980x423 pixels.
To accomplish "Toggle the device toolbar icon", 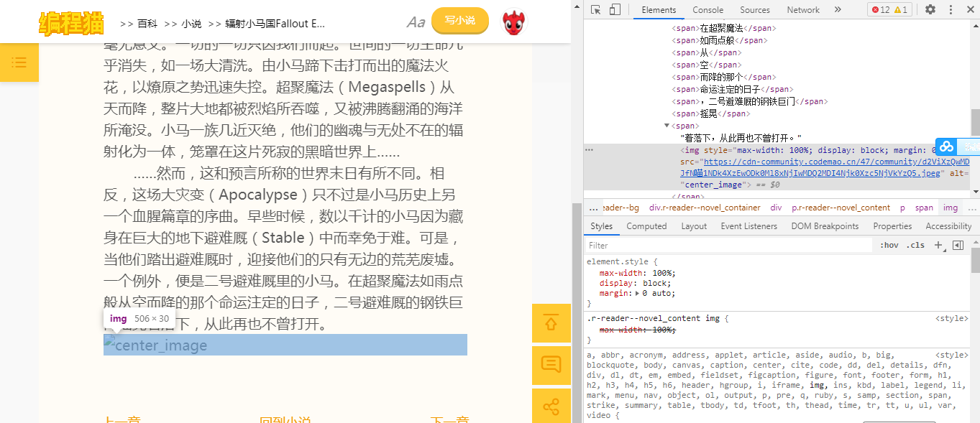I will point(615,9).
